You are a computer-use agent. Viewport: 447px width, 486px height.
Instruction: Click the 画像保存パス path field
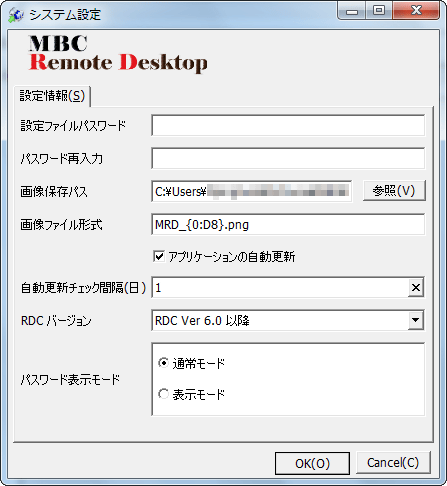click(x=252, y=191)
